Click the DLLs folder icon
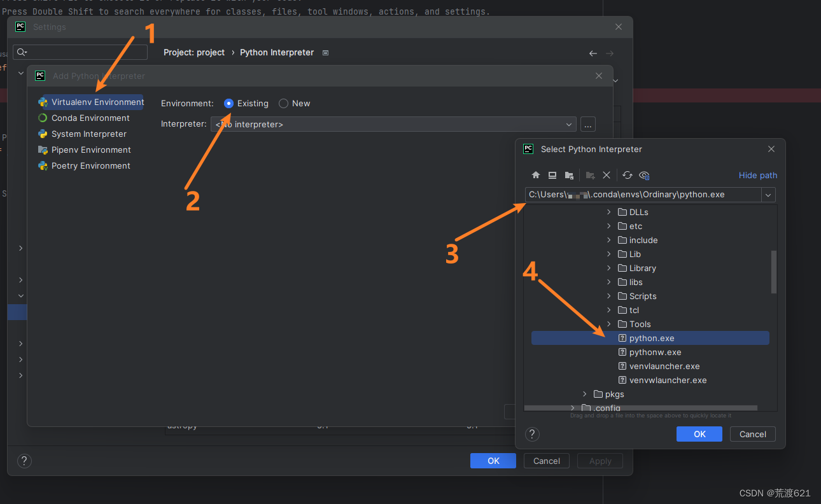The image size is (821, 504). (622, 212)
